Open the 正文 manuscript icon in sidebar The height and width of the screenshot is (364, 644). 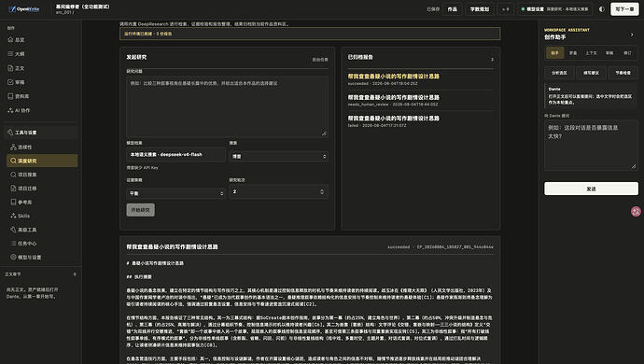10,68
